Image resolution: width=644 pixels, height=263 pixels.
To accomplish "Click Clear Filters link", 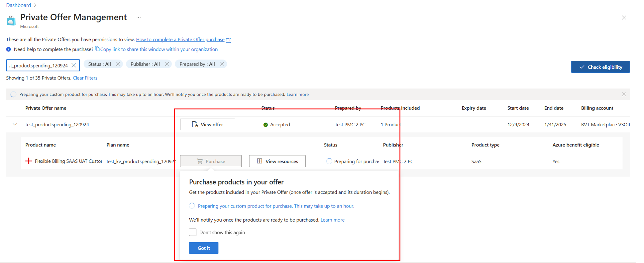I will pyautogui.click(x=85, y=78).
